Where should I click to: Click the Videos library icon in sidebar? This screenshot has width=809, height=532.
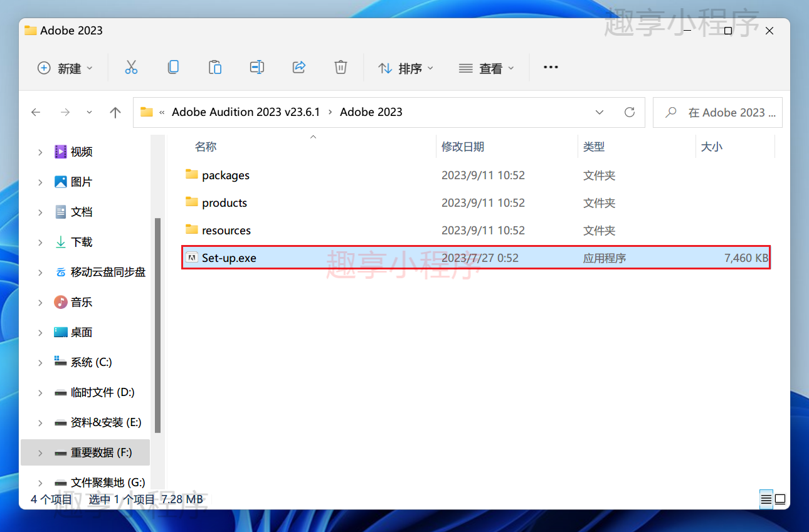(61, 152)
